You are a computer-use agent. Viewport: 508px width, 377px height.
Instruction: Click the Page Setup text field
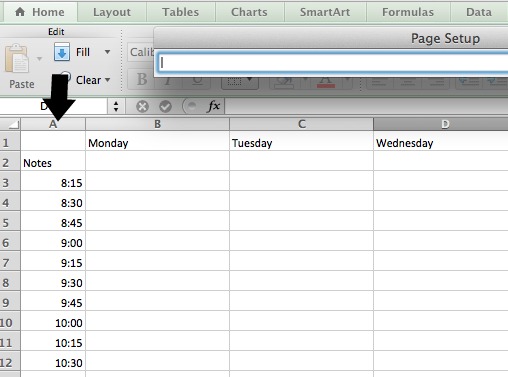pos(333,63)
